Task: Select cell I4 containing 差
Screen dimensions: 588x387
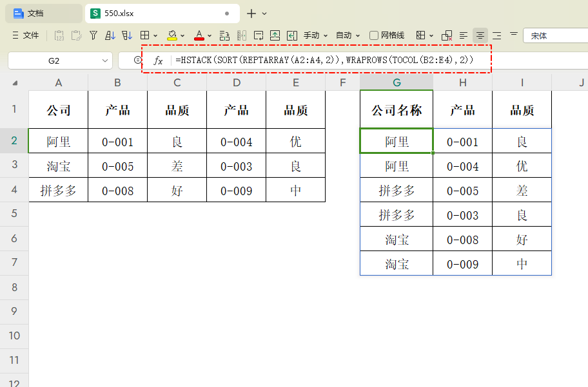Action: point(522,190)
